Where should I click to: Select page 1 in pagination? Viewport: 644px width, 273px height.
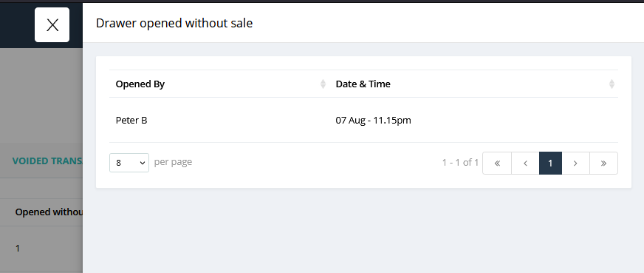550,164
